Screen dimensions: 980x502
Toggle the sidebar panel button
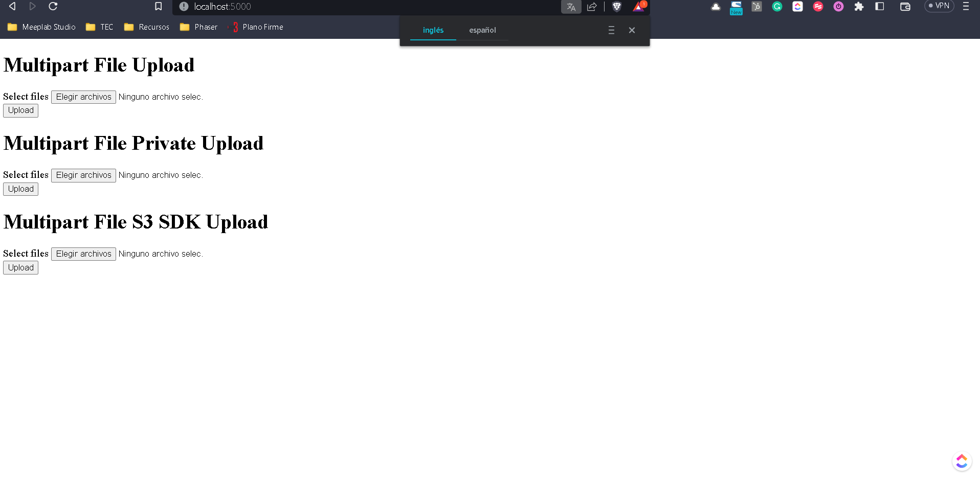pyautogui.click(x=880, y=7)
